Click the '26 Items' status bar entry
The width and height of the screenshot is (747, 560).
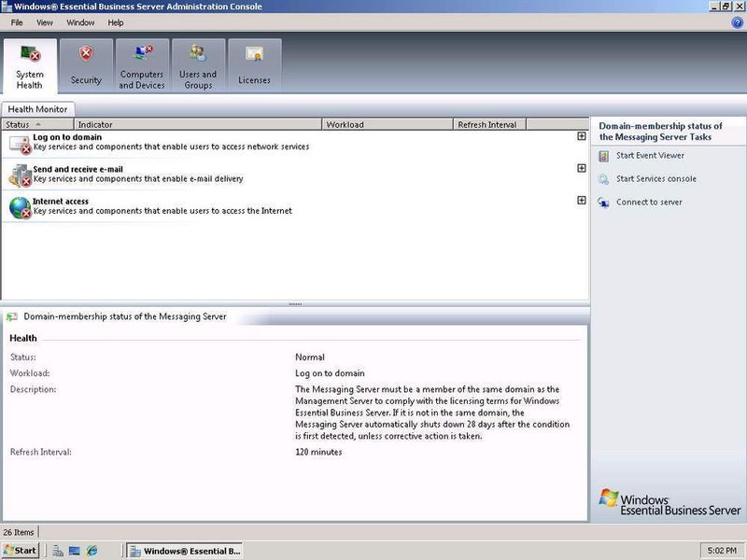pyautogui.click(x=19, y=532)
